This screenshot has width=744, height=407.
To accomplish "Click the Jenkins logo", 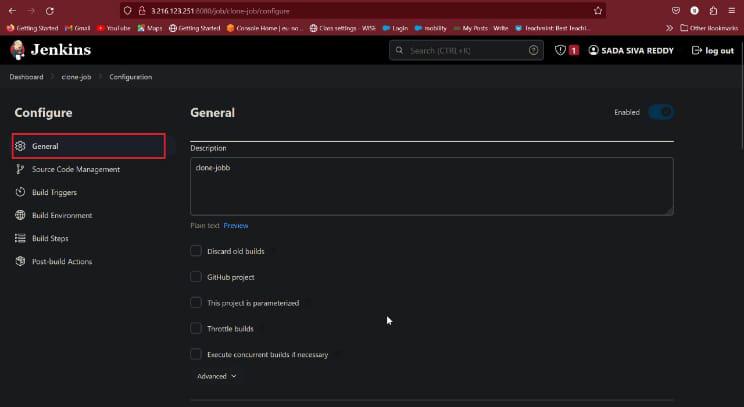I will click(x=50, y=50).
